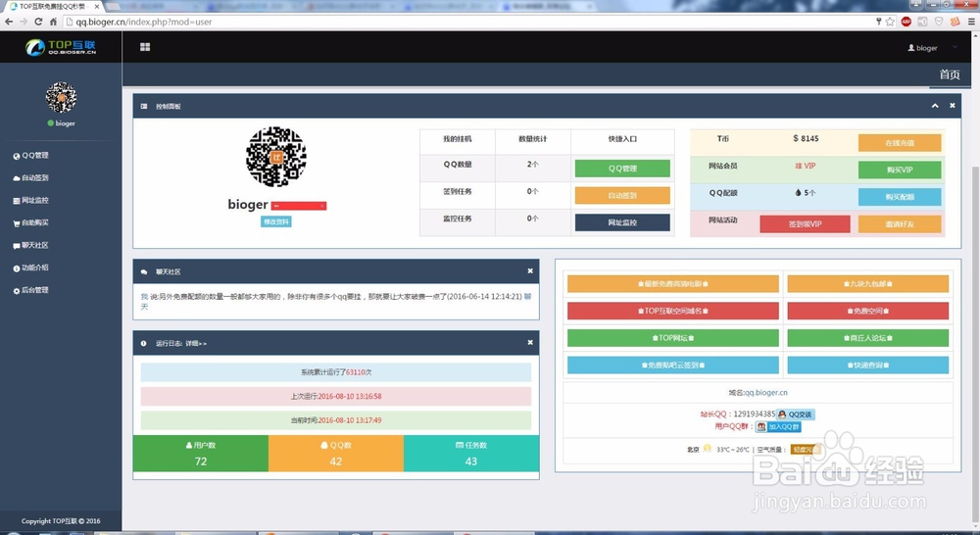
Task: Click the orange QQ数 42 tile
Action: [336, 454]
